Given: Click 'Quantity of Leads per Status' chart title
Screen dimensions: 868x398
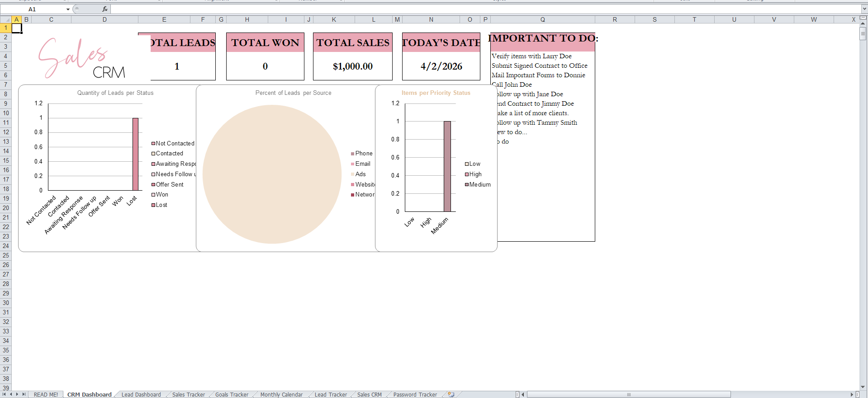Looking at the screenshot, I should tap(115, 93).
